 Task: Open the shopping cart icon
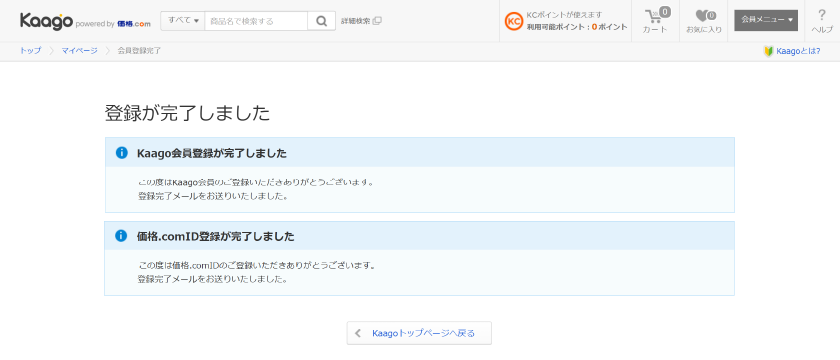pyautogui.click(x=657, y=15)
